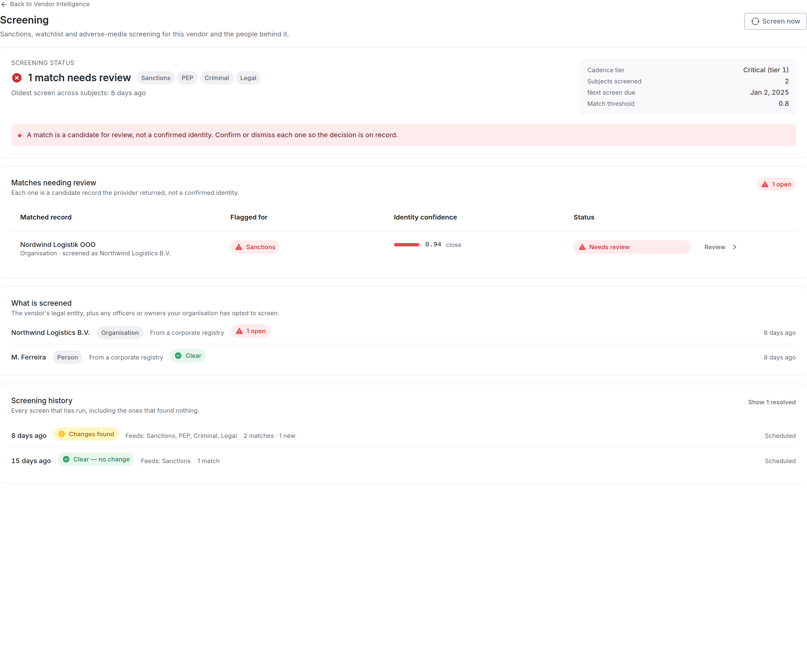The image size is (807, 672).
Task: Click the Needs review status badge
Action: (x=632, y=247)
